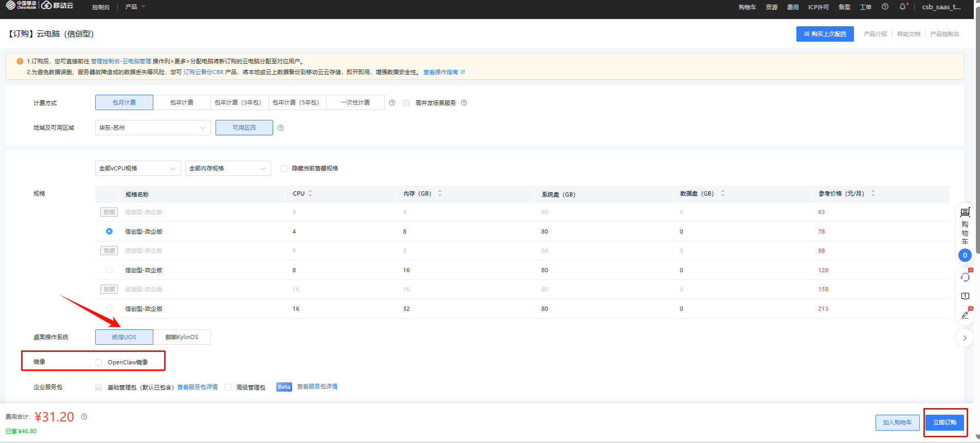The height and width of the screenshot is (443, 980).
Task: Click the orange notice info icon
Action: (20, 61)
